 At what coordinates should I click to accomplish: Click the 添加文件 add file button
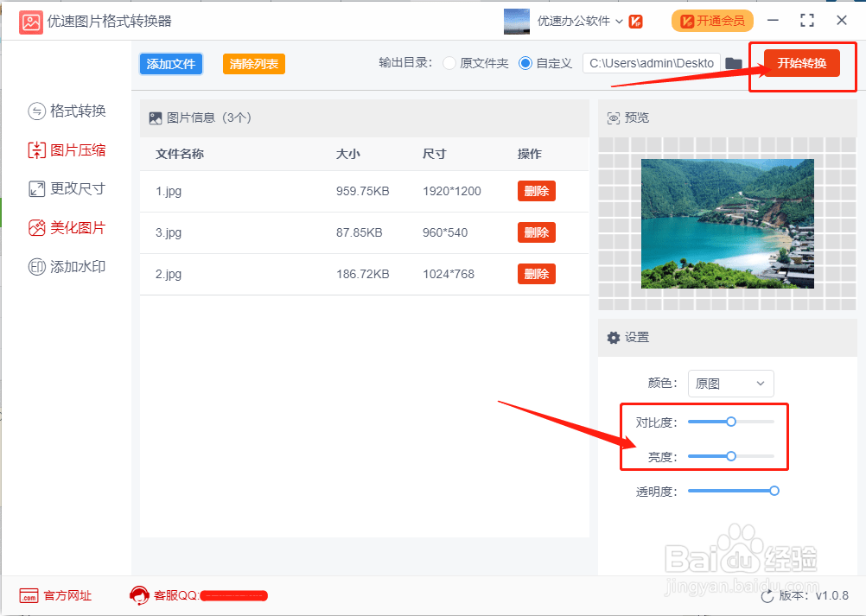171,64
